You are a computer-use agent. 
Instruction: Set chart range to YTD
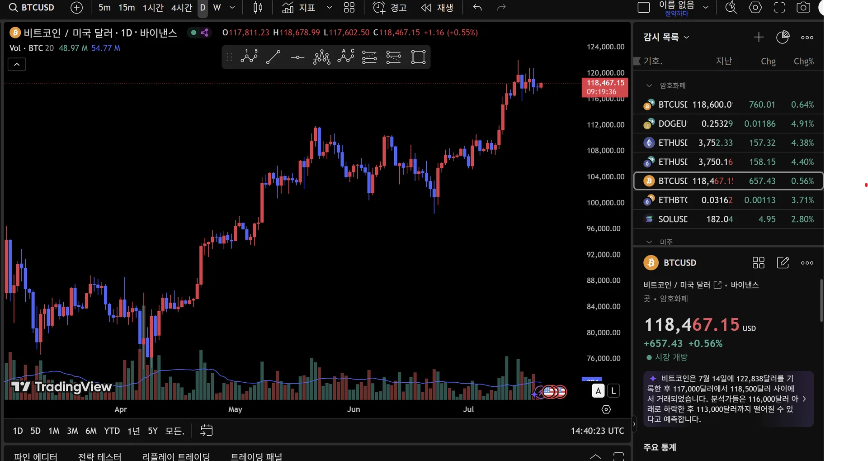coord(112,431)
